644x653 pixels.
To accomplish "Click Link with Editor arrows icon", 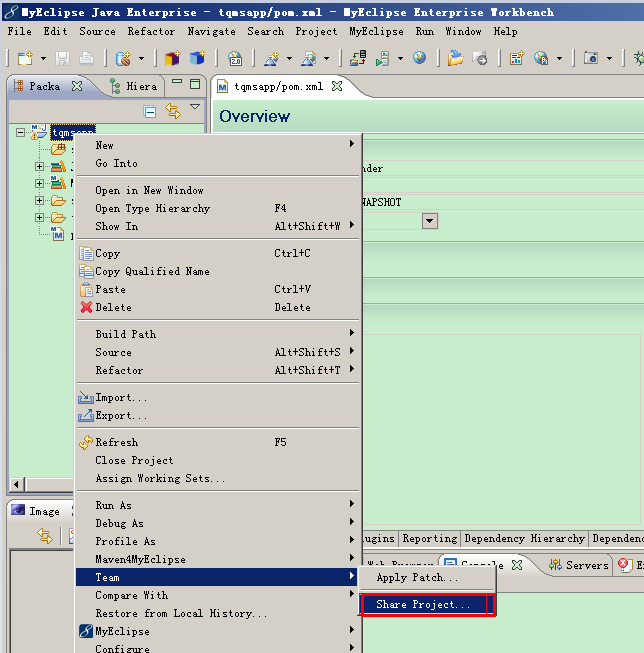I will tap(173, 111).
